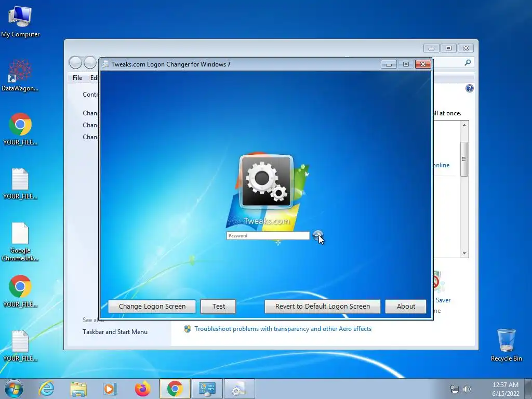Maximize the Logon Changer window
Screen dimensions: 532x399
point(406,64)
